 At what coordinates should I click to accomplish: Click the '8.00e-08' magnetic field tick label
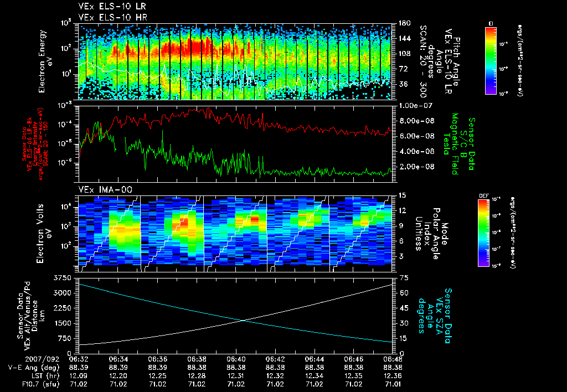416,121
